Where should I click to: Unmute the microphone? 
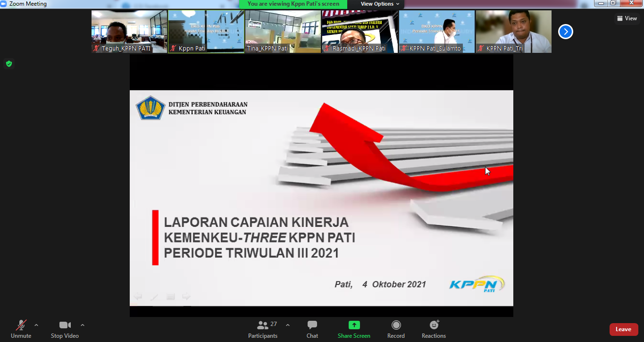[21, 329]
